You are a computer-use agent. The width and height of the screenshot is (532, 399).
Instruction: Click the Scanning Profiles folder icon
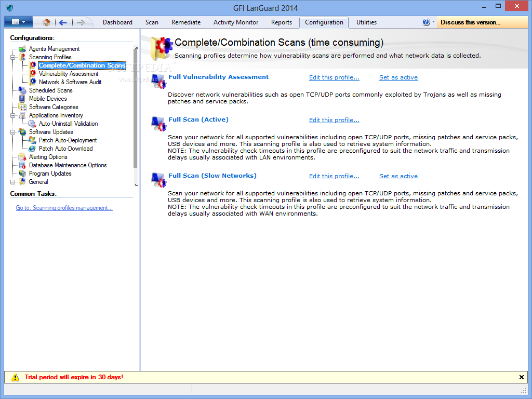pos(22,57)
